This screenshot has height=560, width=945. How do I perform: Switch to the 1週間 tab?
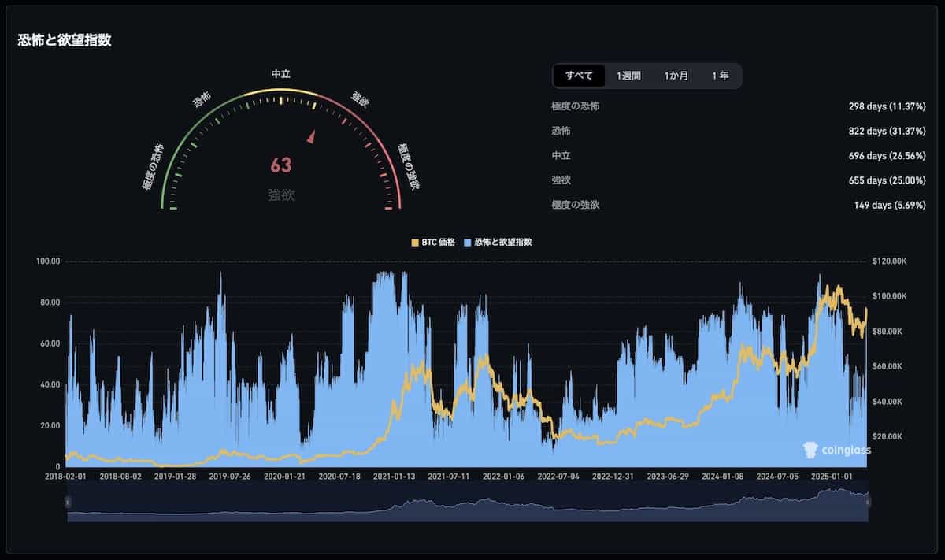[x=628, y=76]
